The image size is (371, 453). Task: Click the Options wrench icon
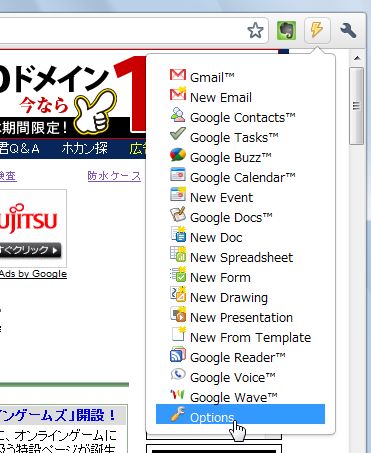point(177,414)
